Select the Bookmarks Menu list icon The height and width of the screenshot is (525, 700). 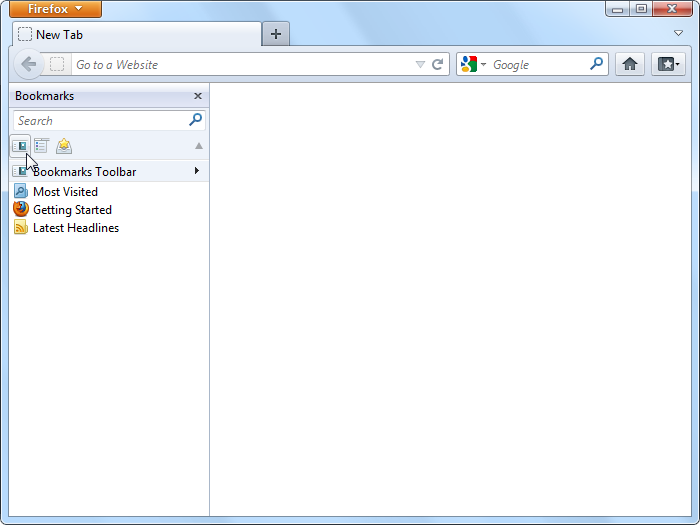point(42,146)
